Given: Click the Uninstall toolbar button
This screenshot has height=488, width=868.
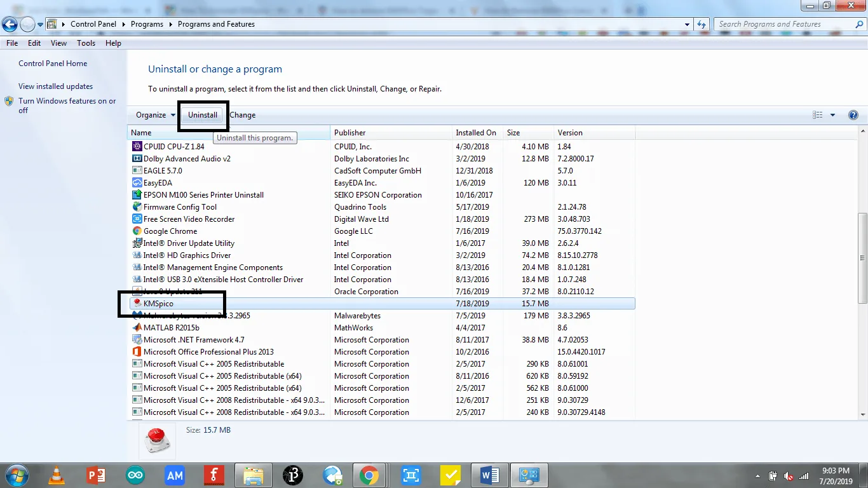Looking at the screenshot, I should pyautogui.click(x=203, y=115).
